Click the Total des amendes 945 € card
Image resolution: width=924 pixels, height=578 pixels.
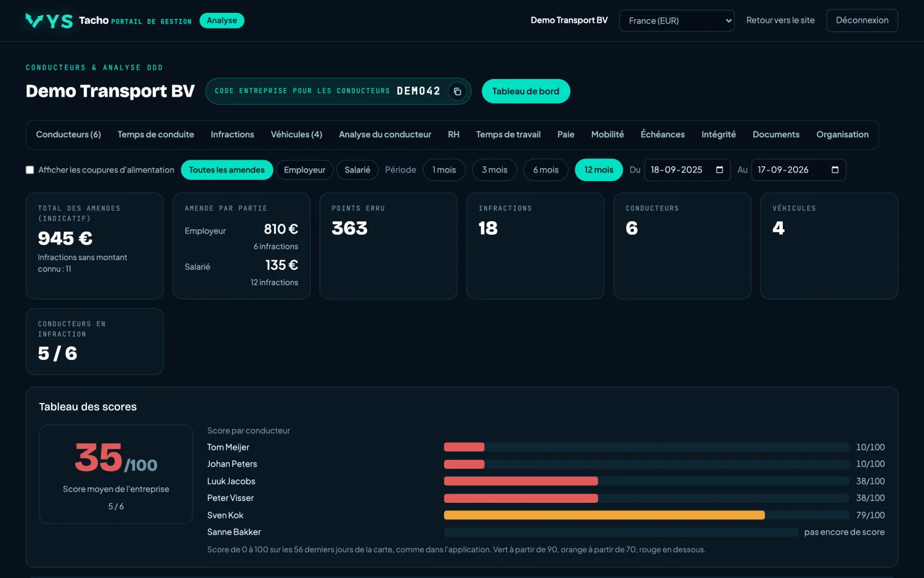tap(95, 246)
